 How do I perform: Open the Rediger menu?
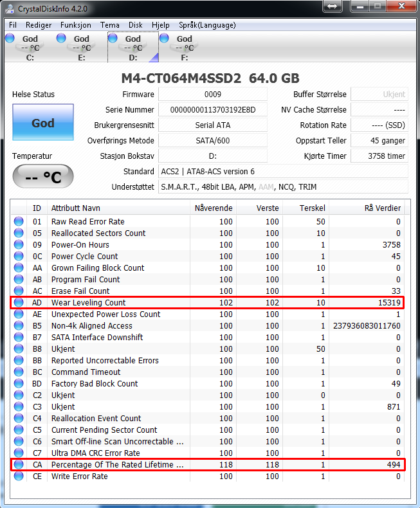(39, 25)
